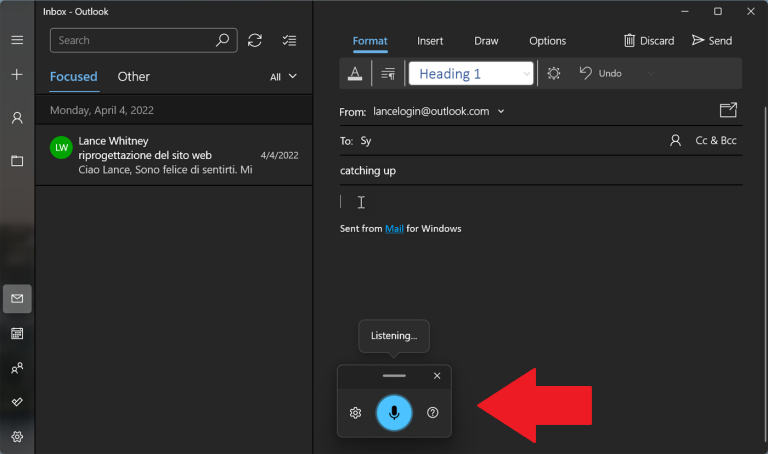Click the trash can Discard icon
Screen dimensions: 768x454
(x=629, y=41)
